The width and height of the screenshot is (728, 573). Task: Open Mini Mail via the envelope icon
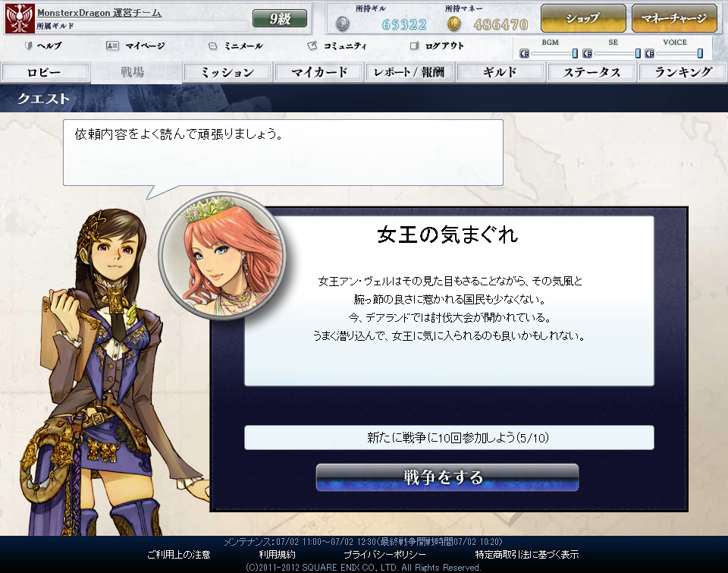(213, 46)
